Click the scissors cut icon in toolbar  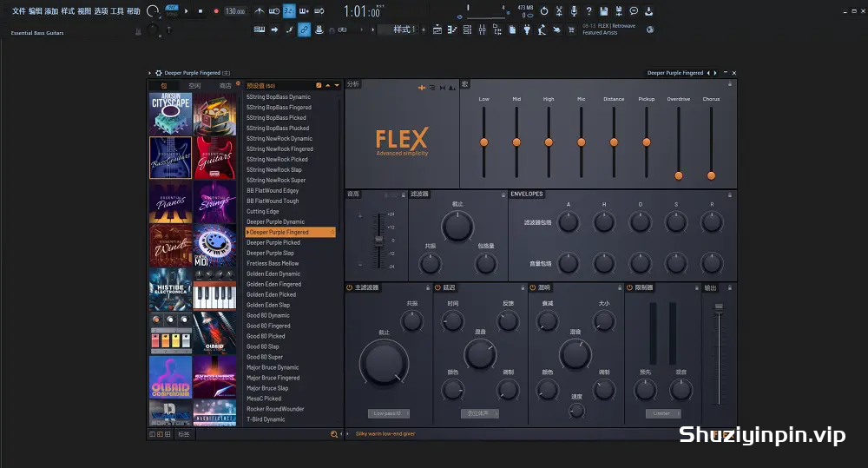pos(559,11)
